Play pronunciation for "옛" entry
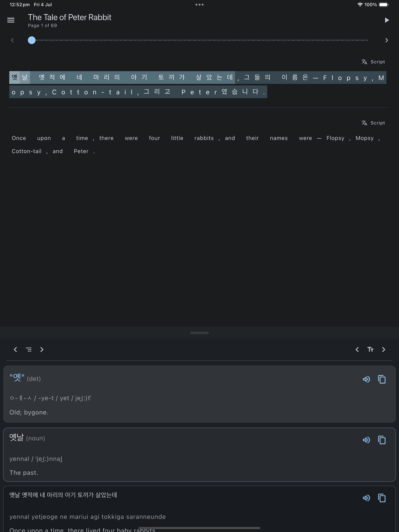The image size is (399, 532). click(366, 379)
